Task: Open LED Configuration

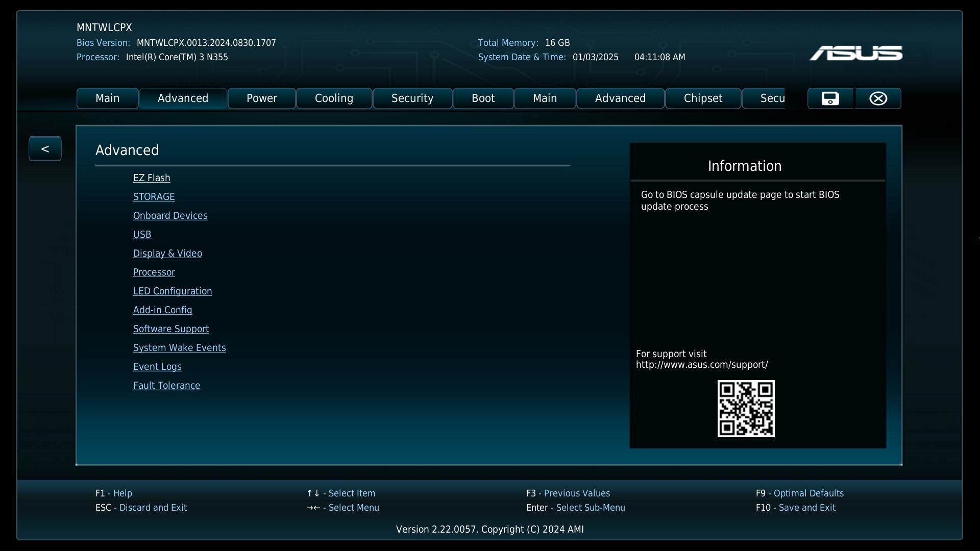Action: 173,291
